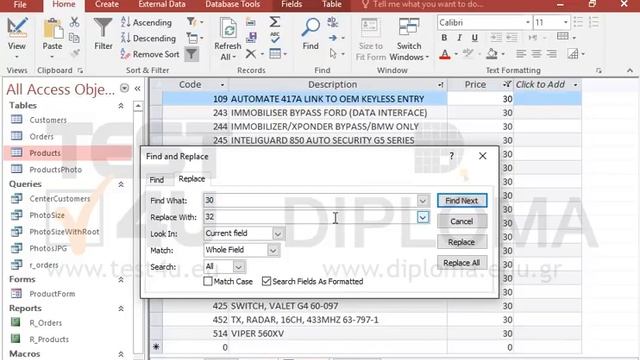Toggle Italic text formatting
Viewport: 640px width, 360px height.
tap(460, 38)
